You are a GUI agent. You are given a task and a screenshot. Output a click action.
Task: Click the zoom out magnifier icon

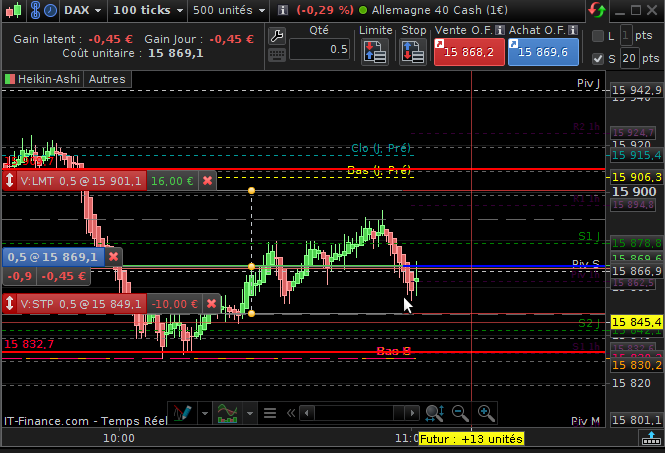pyautogui.click(x=461, y=413)
